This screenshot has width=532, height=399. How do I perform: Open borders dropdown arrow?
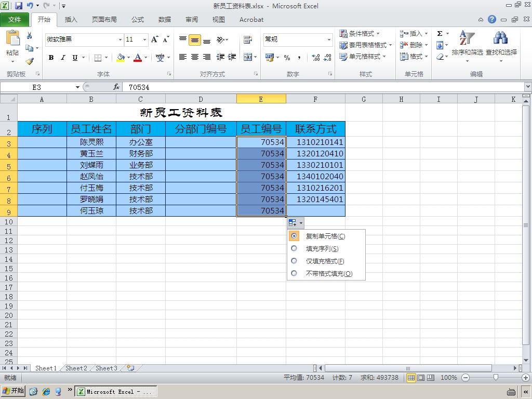pos(106,58)
